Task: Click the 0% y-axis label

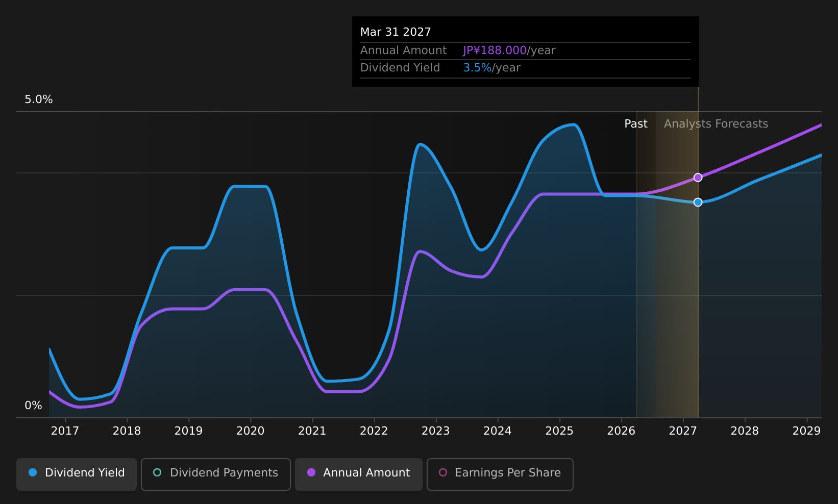Action: click(x=33, y=406)
